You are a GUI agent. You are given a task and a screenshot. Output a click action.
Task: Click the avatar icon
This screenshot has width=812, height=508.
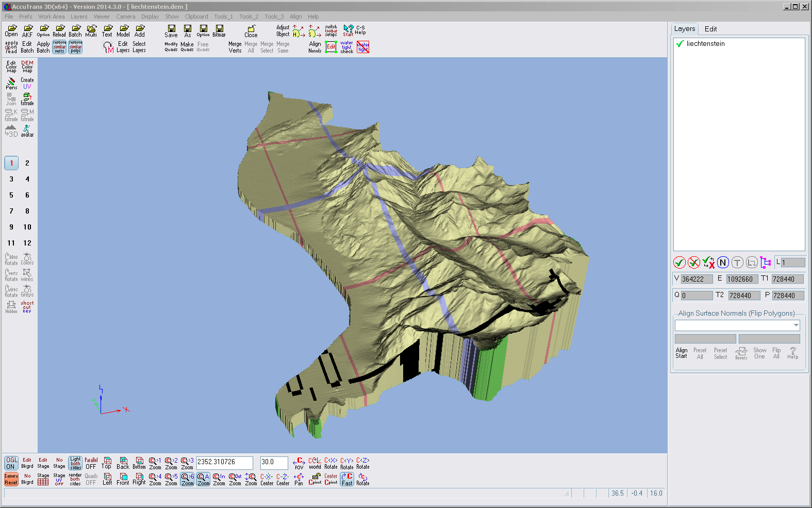click(x=27, y=130)
